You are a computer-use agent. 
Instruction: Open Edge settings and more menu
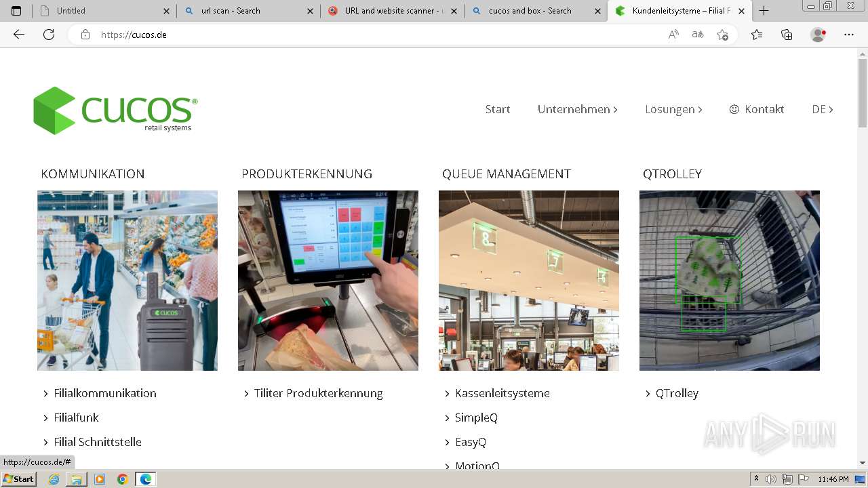tap(849, 35)
